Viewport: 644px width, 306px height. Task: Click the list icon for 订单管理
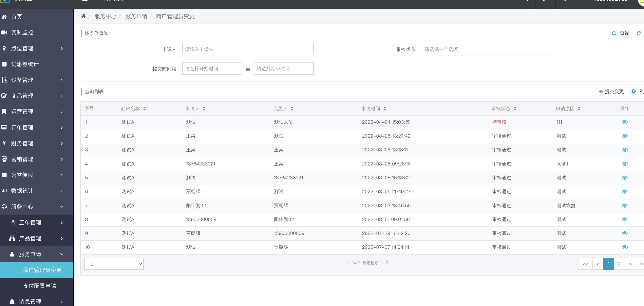[4, 127]
